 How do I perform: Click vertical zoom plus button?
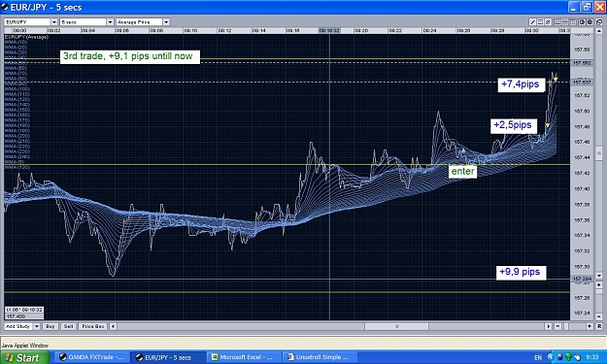tap(599, 284)
